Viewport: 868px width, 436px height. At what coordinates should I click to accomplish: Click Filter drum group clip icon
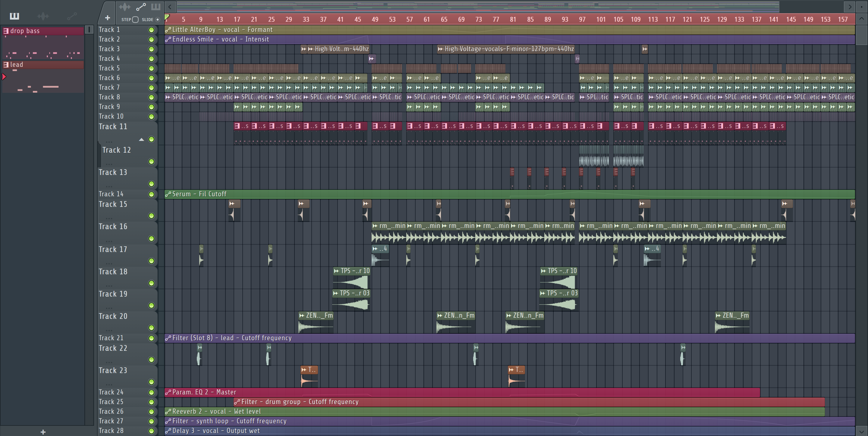pyautogui.click(x=237, y=402)
